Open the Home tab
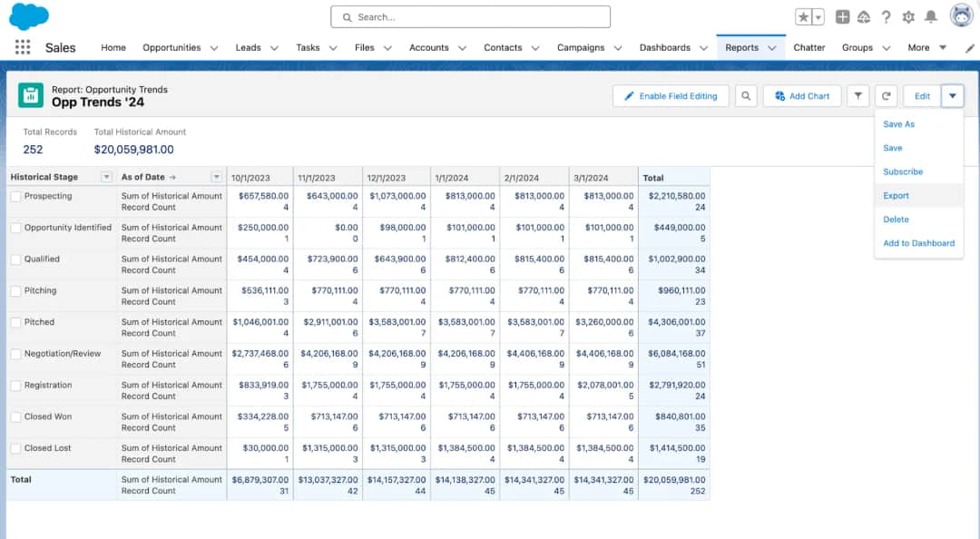980x539 pixels. pyautogui.click(x=113, y=47)
